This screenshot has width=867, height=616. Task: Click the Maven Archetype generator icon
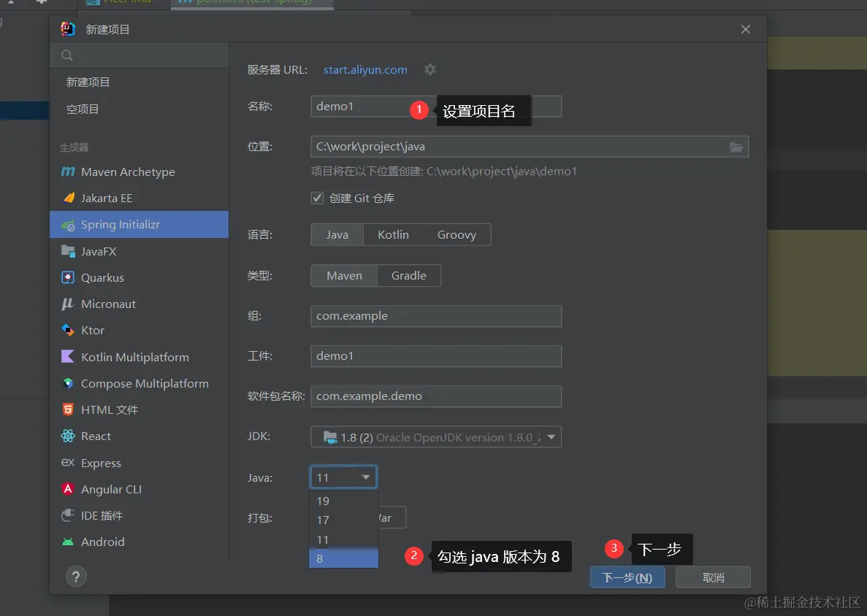tap(68, 172)
